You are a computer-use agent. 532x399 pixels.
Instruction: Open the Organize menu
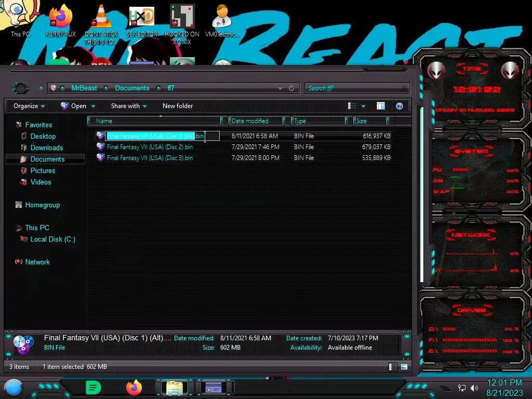coord(29,106)
